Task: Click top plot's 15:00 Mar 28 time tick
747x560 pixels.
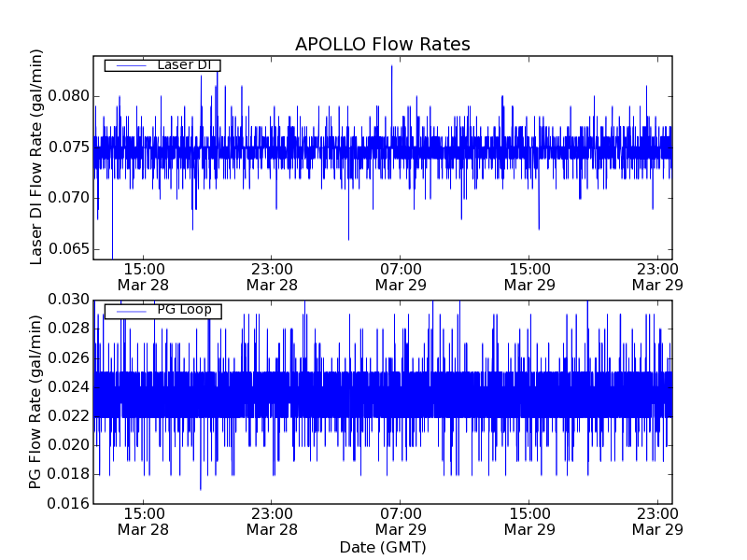Action: click(x=143, y=276)
